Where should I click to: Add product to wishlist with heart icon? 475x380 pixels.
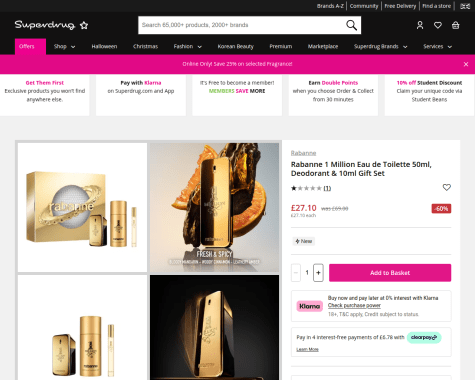(447, 187)
